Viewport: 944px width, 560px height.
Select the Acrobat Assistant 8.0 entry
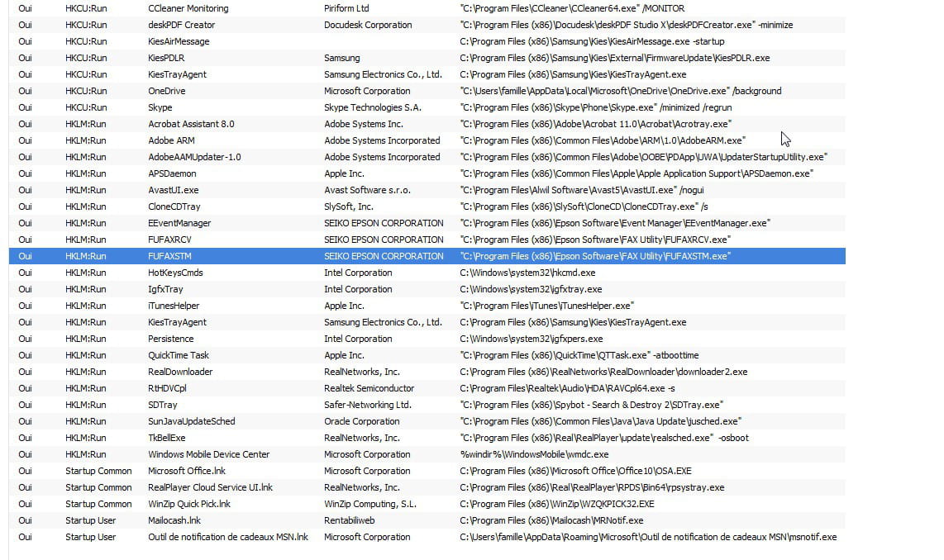[191, 124]
